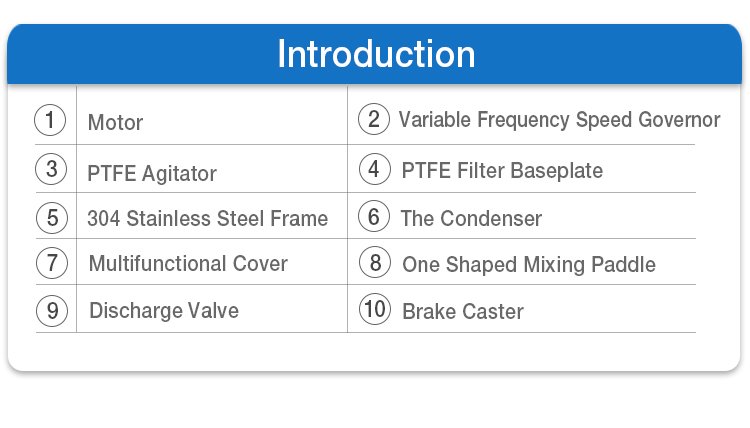Click the circled number 4 icon

click(375, 169)
